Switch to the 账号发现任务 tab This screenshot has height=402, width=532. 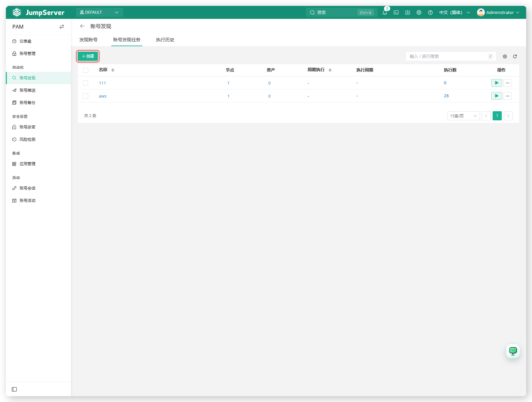pos(127,40)
